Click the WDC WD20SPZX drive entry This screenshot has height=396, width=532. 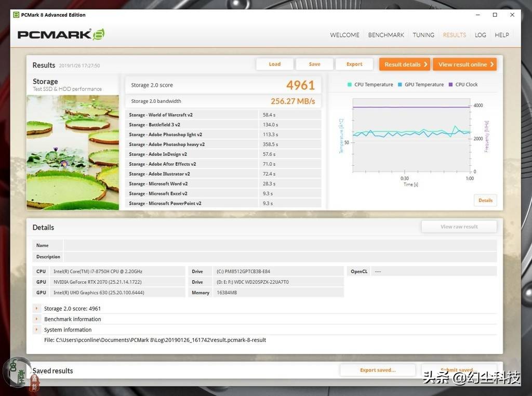pyautogui.click(x=252, y=282)
